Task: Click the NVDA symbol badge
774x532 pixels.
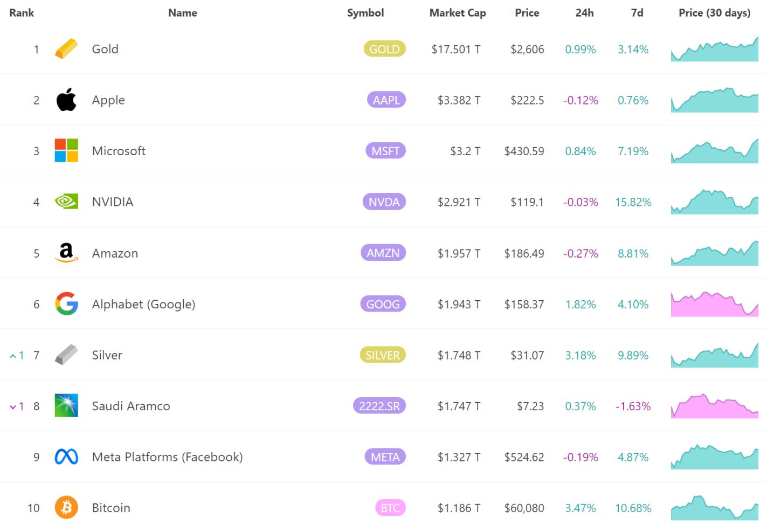Action: click(384, 202)
